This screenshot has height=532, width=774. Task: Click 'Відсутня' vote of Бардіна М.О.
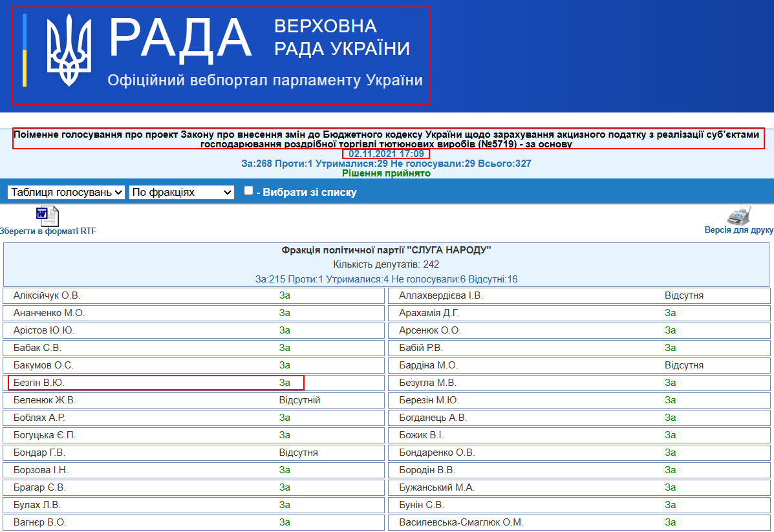(x=684, y=365)
